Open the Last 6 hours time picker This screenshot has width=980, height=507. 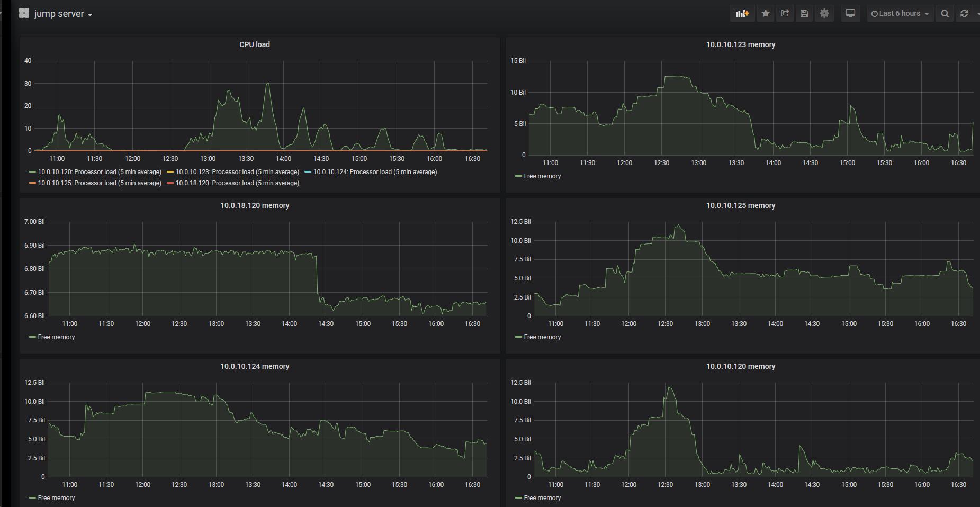coord(900,14)
